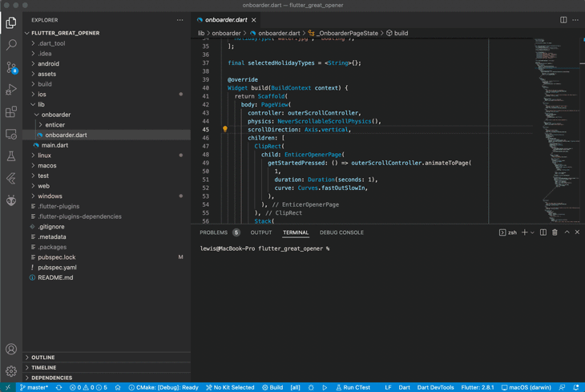Switch to the PROBLEMS tab
585x392 pixels.
(214, 232)
